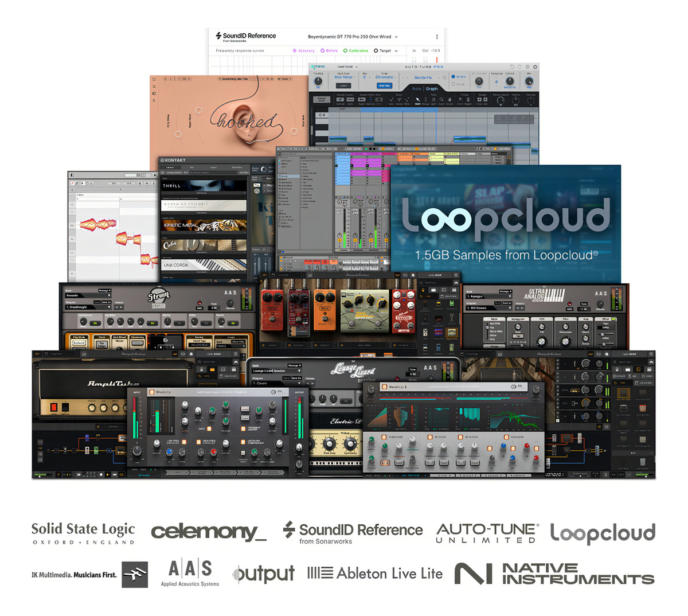The width and height of the screenshot is (688, 616).
Task: Select the Modern radio button in Auto-Tune
Action: pos(453,76)
